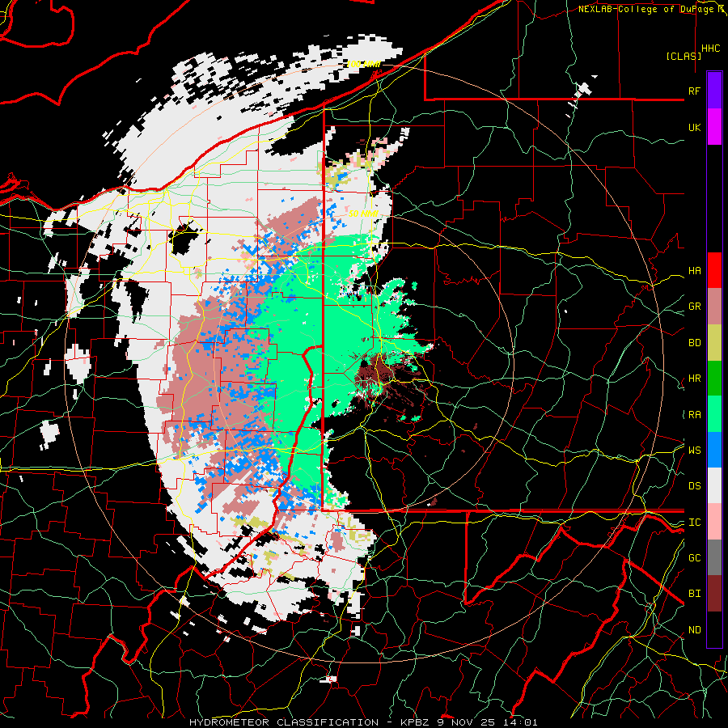Select the GC gray legend swatch

pos(714,557)
